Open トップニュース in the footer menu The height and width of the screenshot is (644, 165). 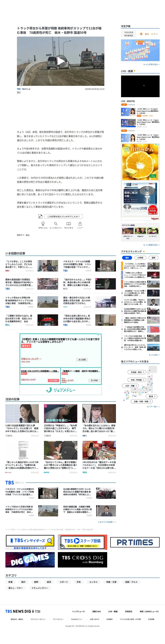(x=79, y=612)
